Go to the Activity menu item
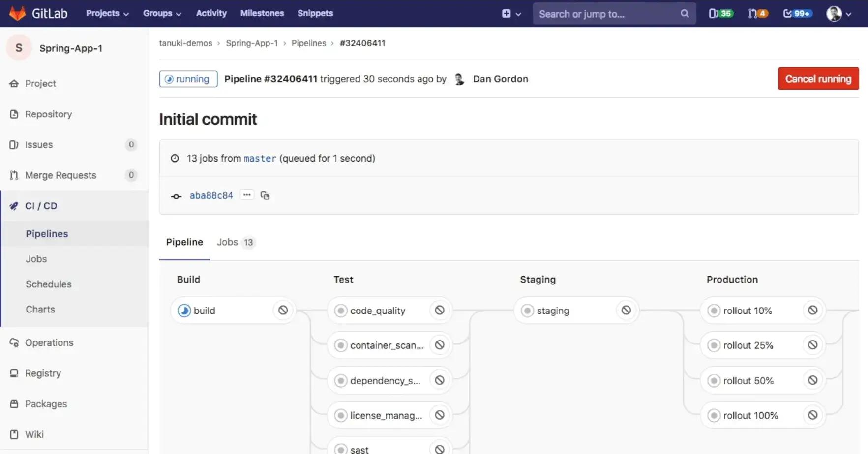 coord(211,13)
